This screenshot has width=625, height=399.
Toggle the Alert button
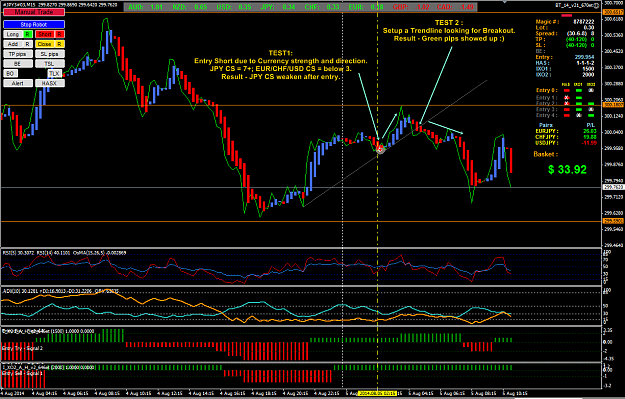point(18,83)
